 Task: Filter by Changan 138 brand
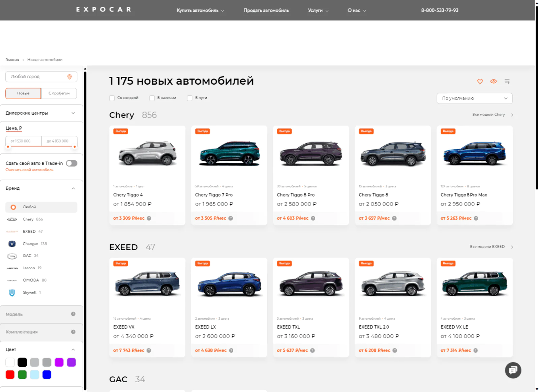pyautogui.click(x=35, y=244)
